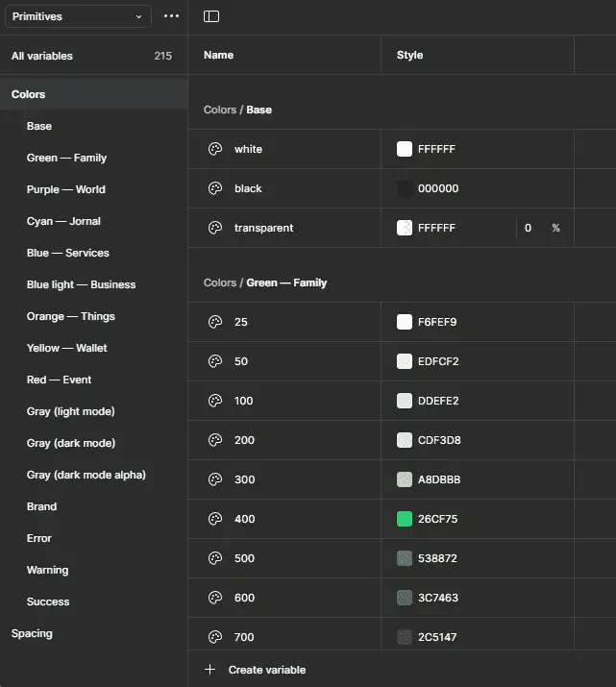Click the black 000000 color swatch

[x=405, y=188]
